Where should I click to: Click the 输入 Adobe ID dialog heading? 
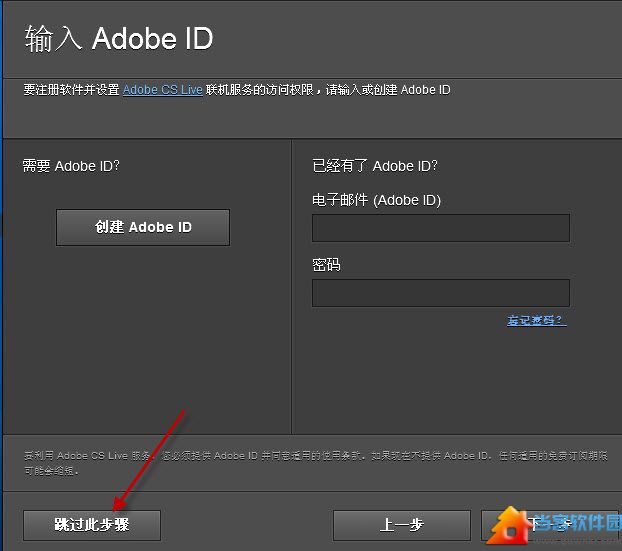point(118,39)
